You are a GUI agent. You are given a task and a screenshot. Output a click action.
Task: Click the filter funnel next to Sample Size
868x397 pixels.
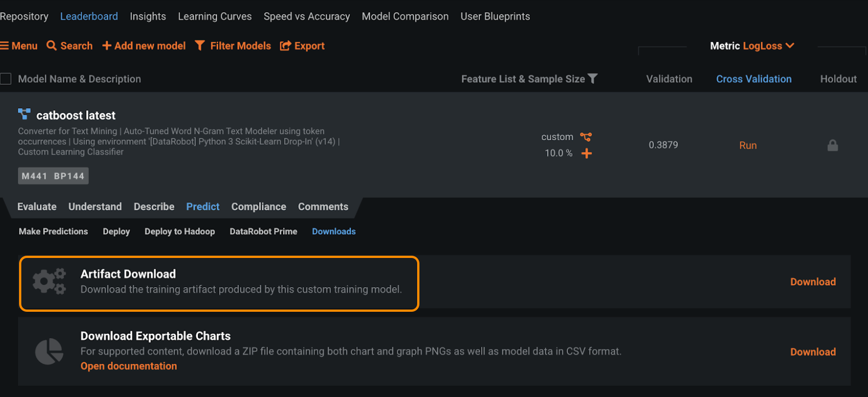tap(593, 79)
